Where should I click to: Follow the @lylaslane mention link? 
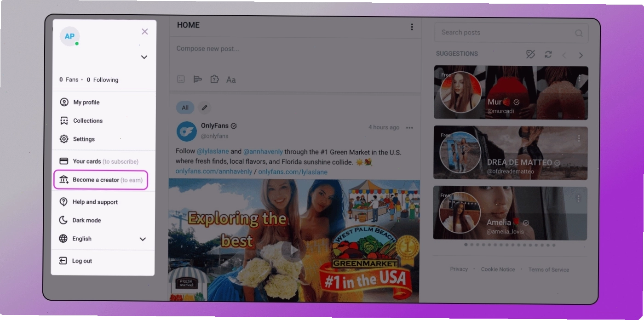coord(213,151)
